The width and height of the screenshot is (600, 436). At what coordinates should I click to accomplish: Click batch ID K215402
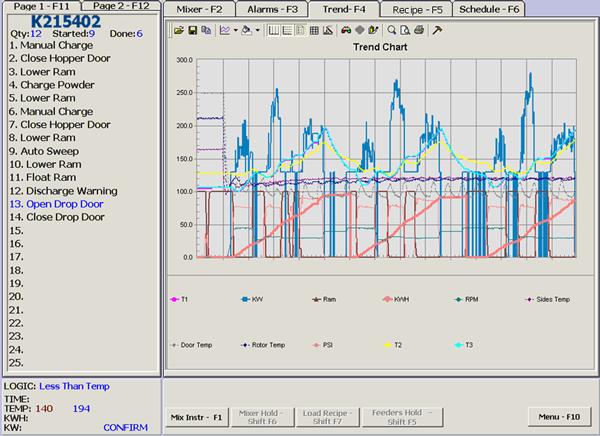(66, 21)
